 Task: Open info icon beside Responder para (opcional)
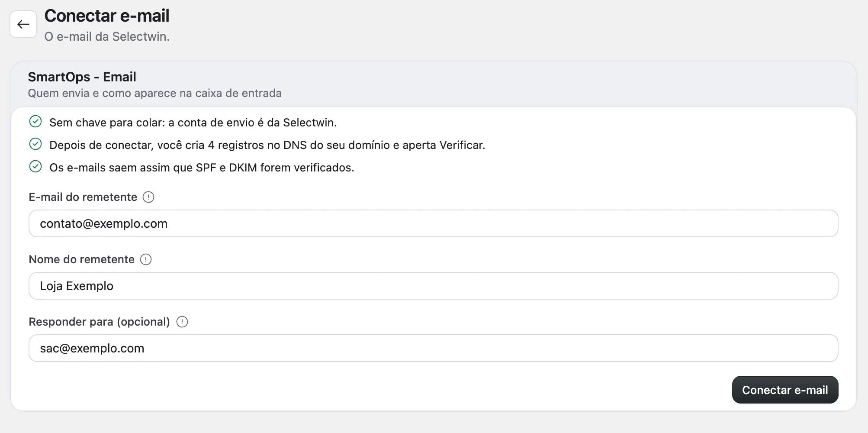click(x=182, y=322)
